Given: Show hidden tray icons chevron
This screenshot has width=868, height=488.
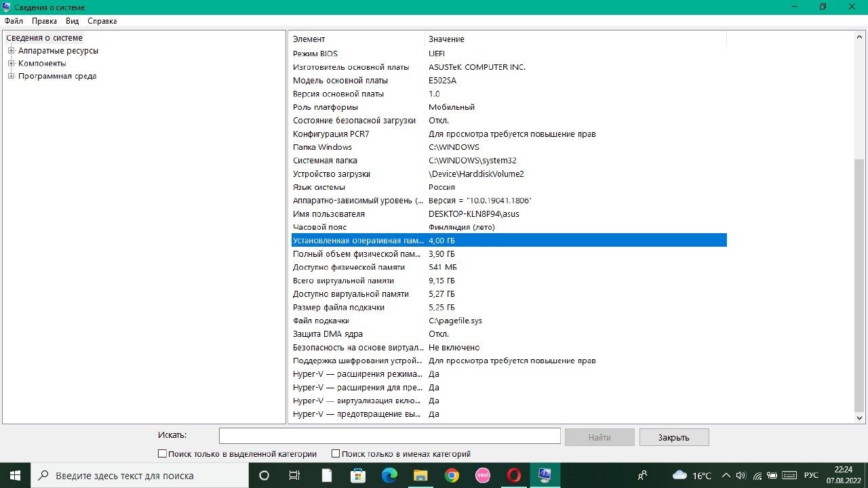Looking at the screenshot, I should pos(726,475).
